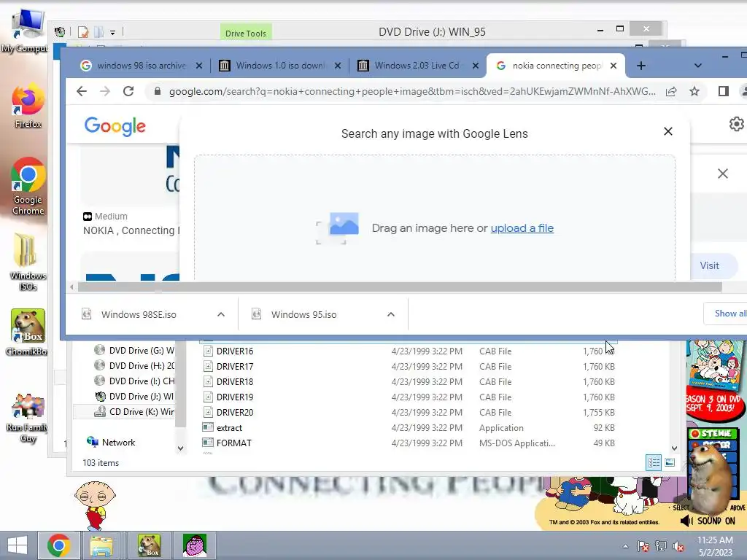747x560 pixels.
Task: Select the nokia connecting people tab
Action: (549, 66)
